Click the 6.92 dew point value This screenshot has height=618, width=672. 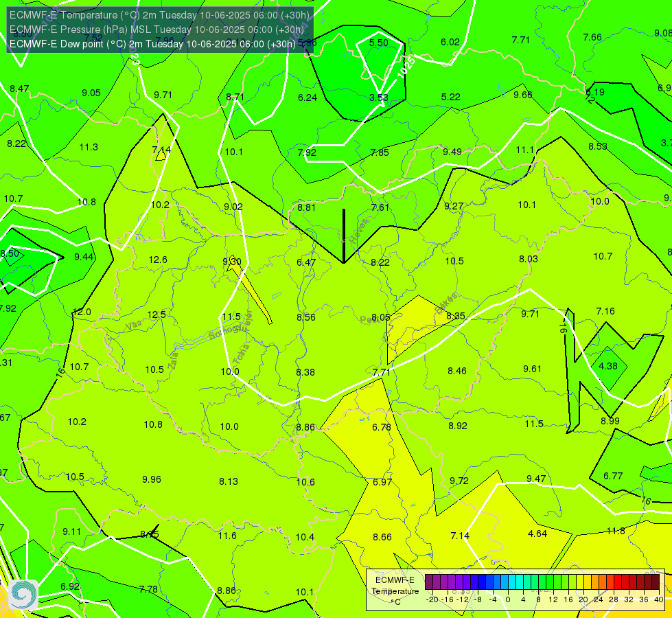pyautogui.click(x=70, y=586)
